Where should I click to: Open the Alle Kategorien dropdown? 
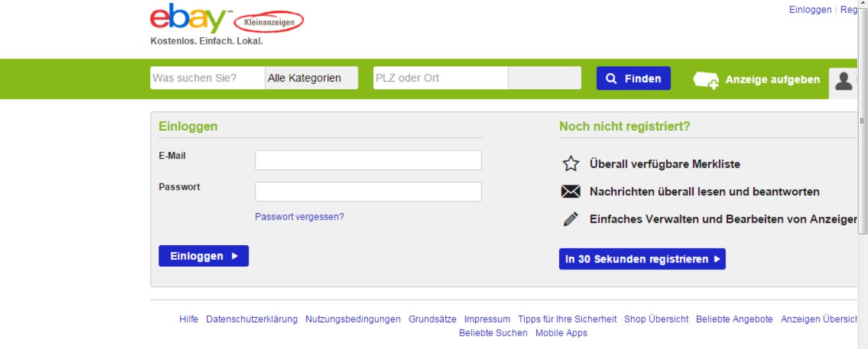[x=311, y=78]
